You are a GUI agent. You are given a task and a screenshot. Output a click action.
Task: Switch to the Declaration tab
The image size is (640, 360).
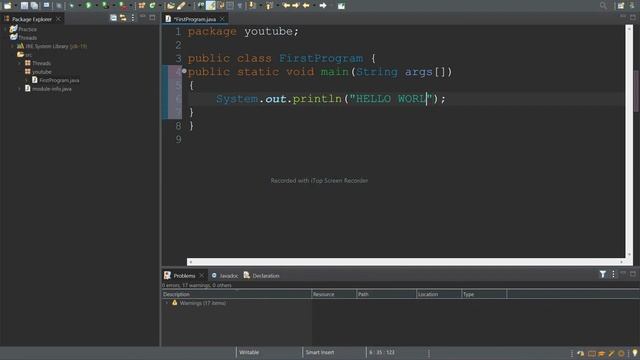262,276
